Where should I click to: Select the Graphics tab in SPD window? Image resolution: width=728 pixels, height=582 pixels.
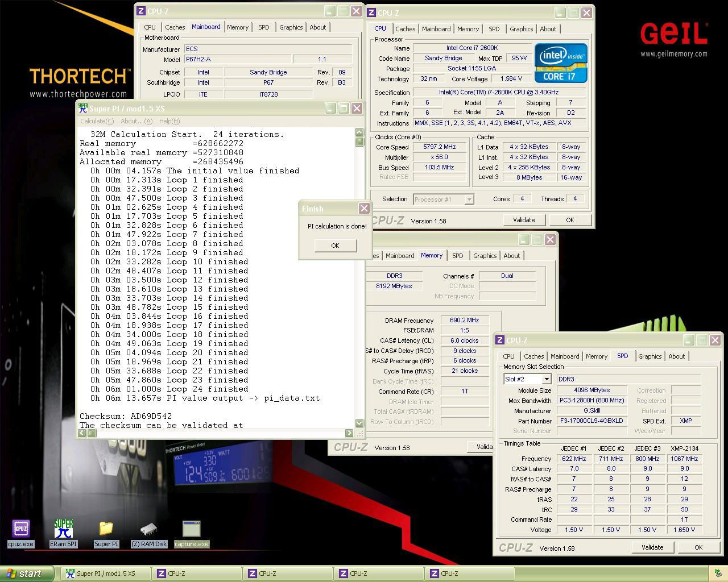tap(650, 356)
